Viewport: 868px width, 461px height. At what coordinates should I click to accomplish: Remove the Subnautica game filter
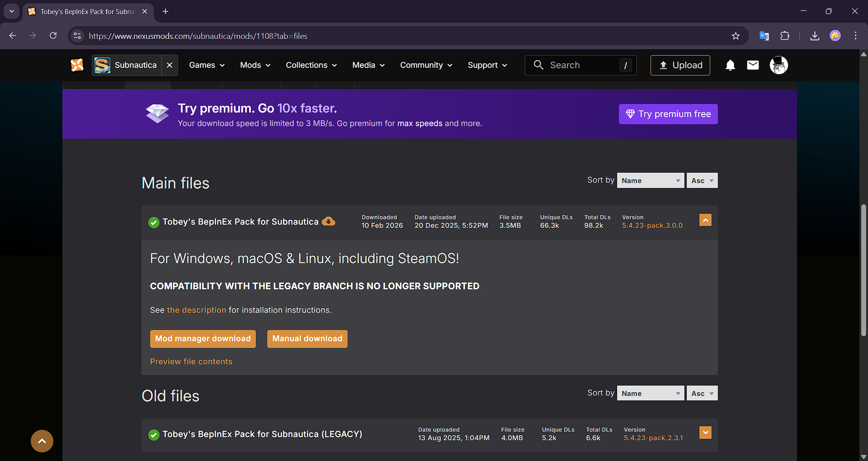(x=170, y=65)
